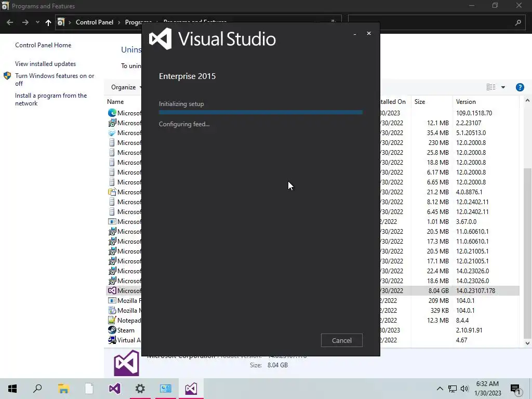Click the 230 MB size cell
This screenshot has width=532, height=399.
coord(438,142)
